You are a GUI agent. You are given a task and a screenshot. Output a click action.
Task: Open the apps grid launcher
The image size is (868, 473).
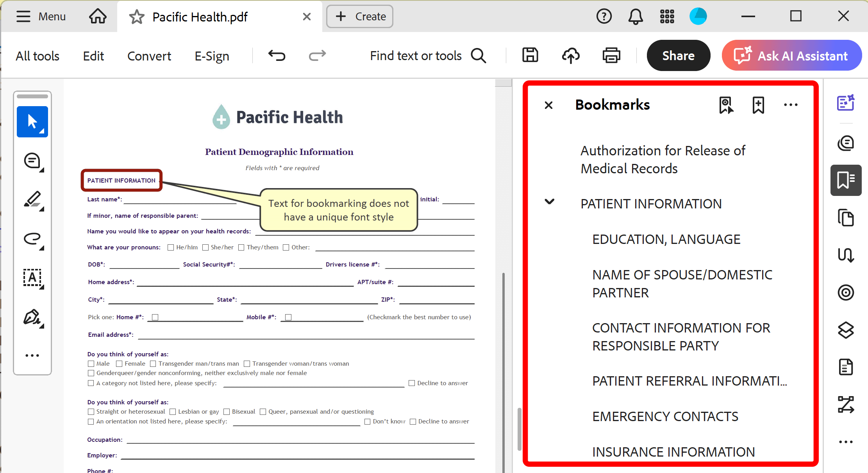point(667,16)
